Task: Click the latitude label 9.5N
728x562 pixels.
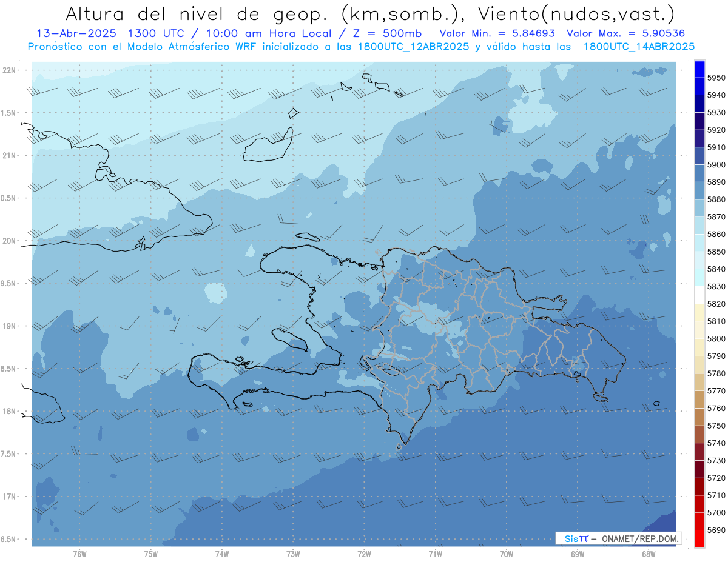Action: point(9,283)
